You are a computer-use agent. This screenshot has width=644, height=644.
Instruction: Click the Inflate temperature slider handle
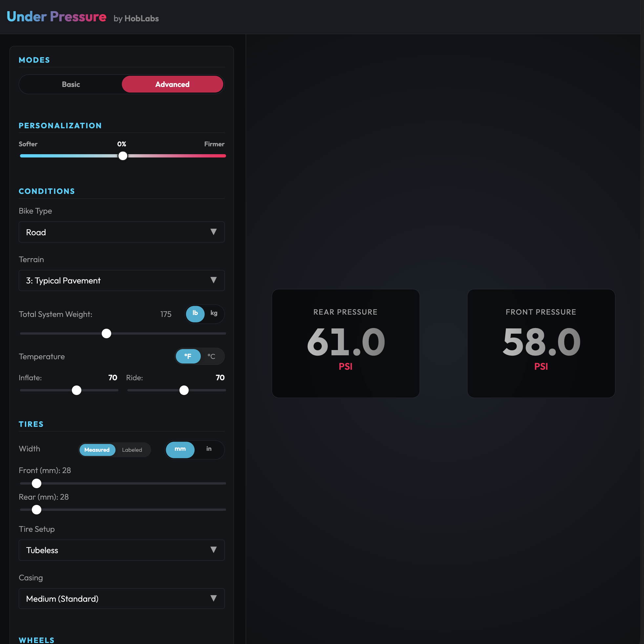76,390
